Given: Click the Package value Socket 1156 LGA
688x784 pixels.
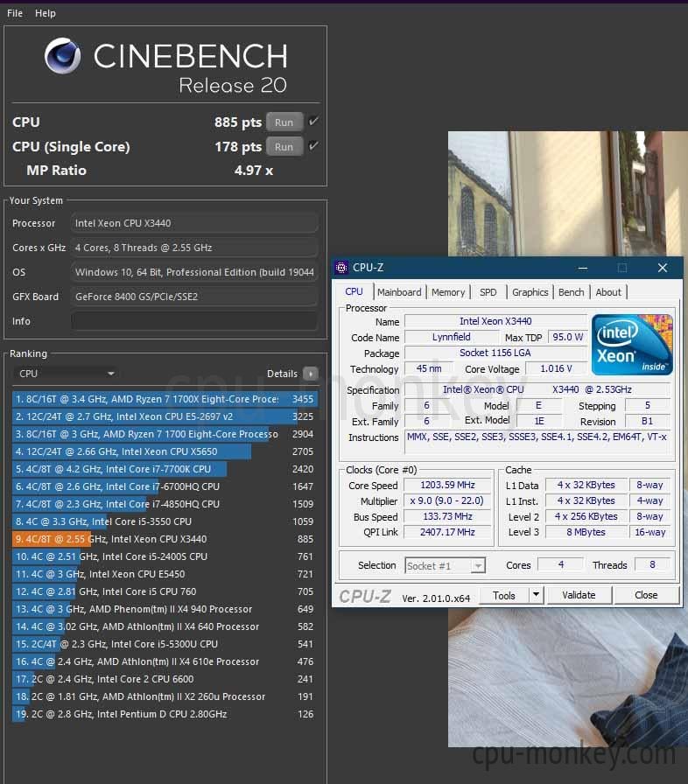Looking at the screenshot, I should pyautogui.click(x=495, y=353).
